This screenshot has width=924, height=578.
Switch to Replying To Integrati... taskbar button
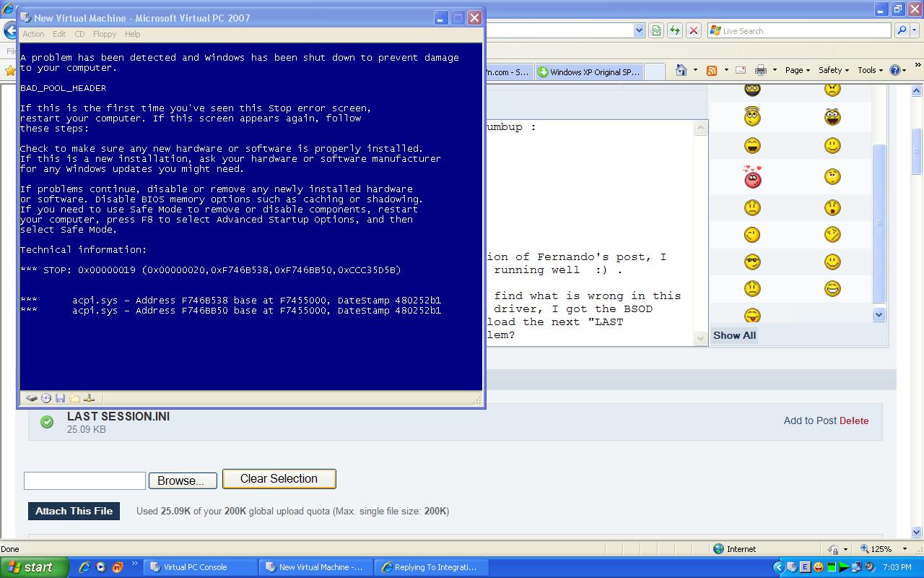tap(431, 567)
